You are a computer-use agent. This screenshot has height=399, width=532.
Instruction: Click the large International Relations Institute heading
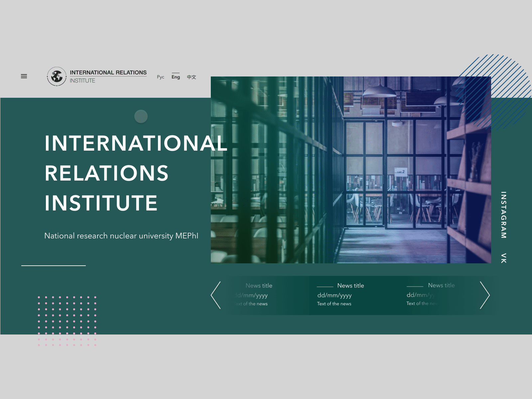[136, 173]
